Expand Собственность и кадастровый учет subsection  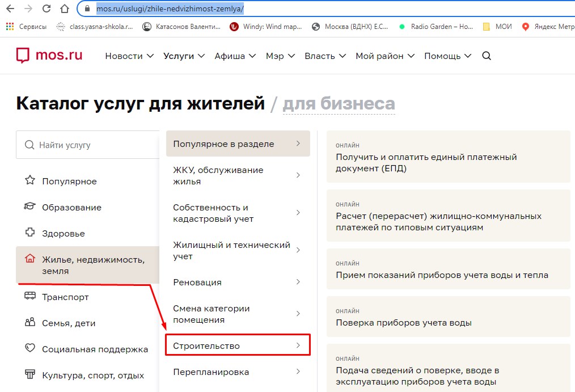click(238, 213)
